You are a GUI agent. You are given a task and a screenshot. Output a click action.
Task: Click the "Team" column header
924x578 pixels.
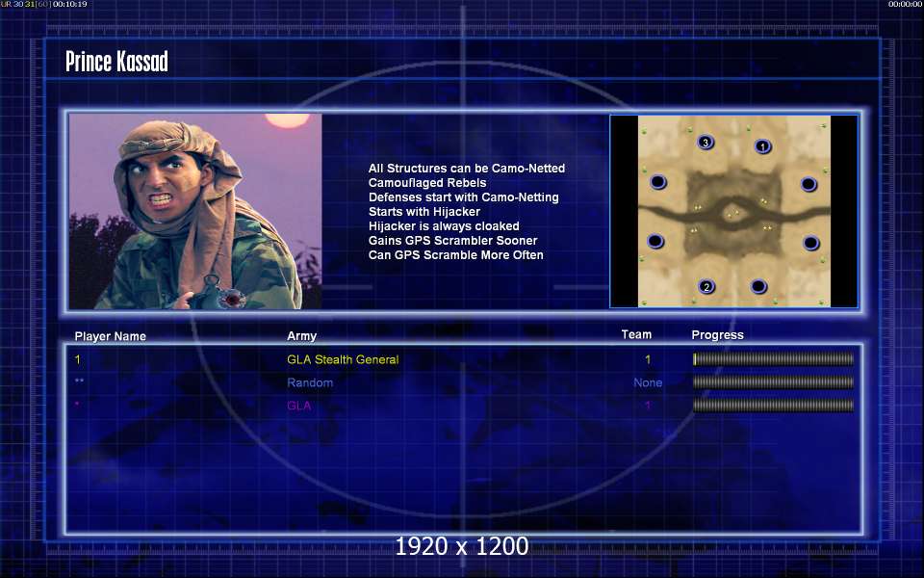pyautogui.click(x=636, y=334)
